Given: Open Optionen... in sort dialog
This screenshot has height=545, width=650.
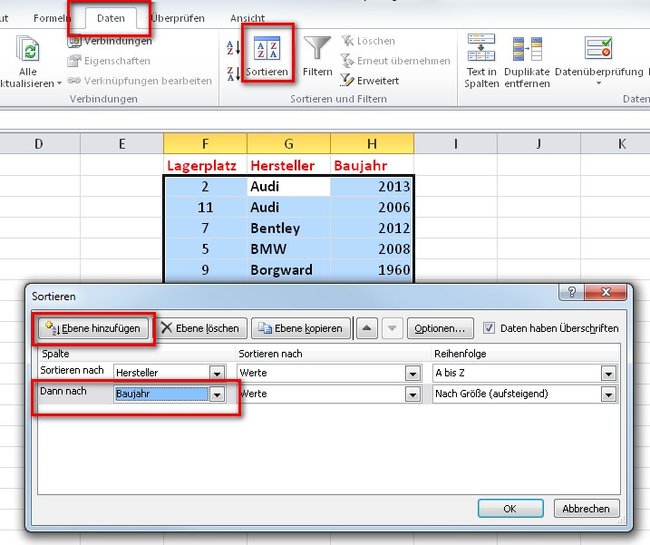Looking at the screenshot, I should coord(440,328).
